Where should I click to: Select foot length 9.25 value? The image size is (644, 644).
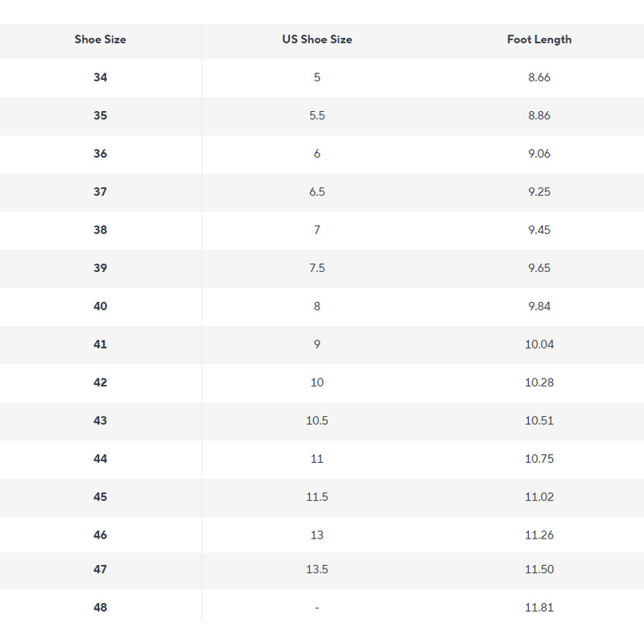point(539,192)
